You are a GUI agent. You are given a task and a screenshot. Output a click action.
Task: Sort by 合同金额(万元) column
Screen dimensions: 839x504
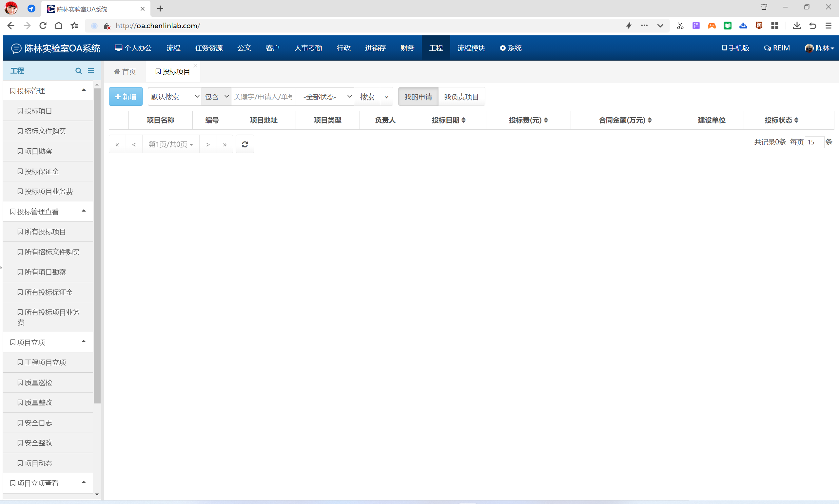pyautogui.click(x=625, y=120)
